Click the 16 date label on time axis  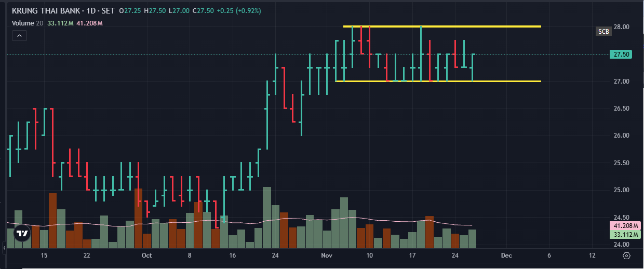click(232, 255)
